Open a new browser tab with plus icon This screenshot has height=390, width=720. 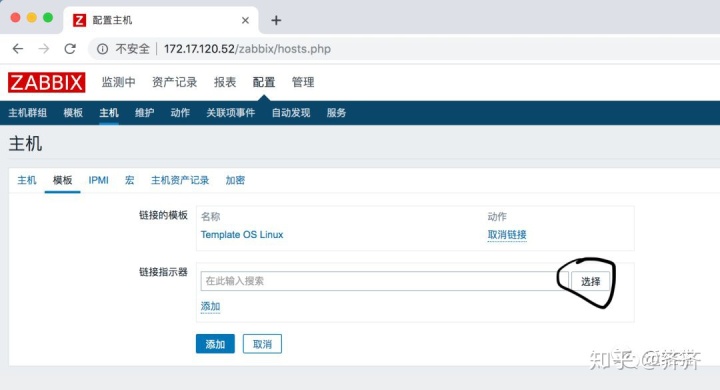point(276,20)
